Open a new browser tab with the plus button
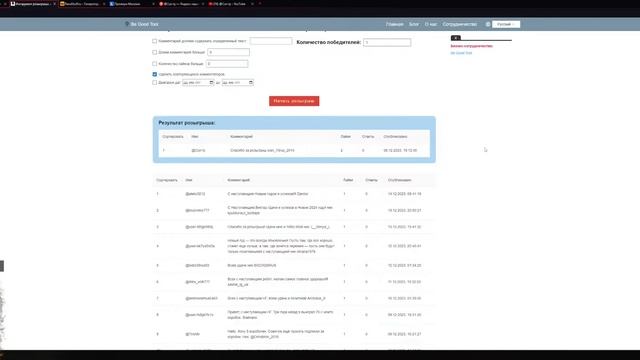Viewport: 640px width, 360px height. coord(260,4)
